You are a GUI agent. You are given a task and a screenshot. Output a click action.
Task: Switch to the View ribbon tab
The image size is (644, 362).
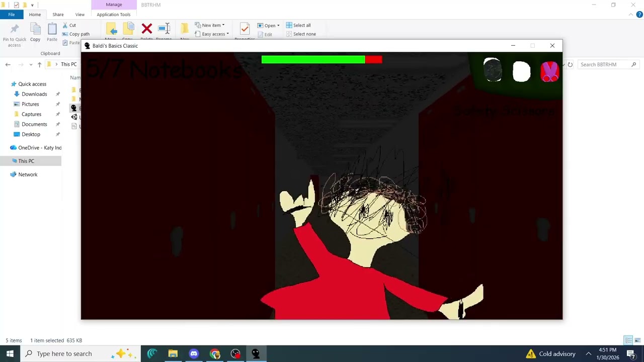[80, 15]
